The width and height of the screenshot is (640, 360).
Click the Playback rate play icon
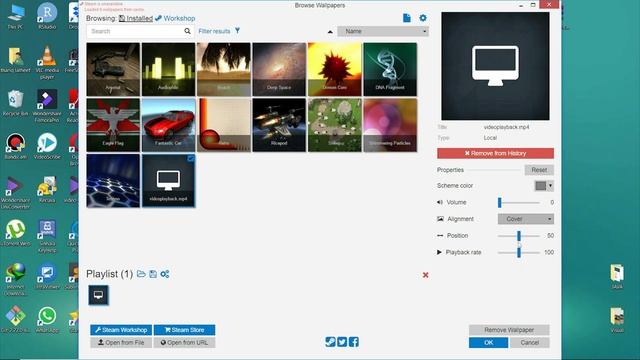tap(439, 252)
